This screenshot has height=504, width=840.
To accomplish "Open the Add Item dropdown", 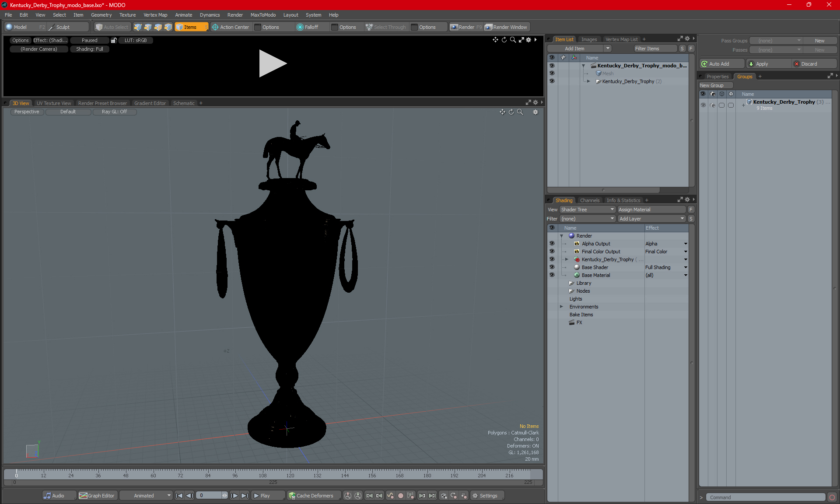I will click(608, 49).
